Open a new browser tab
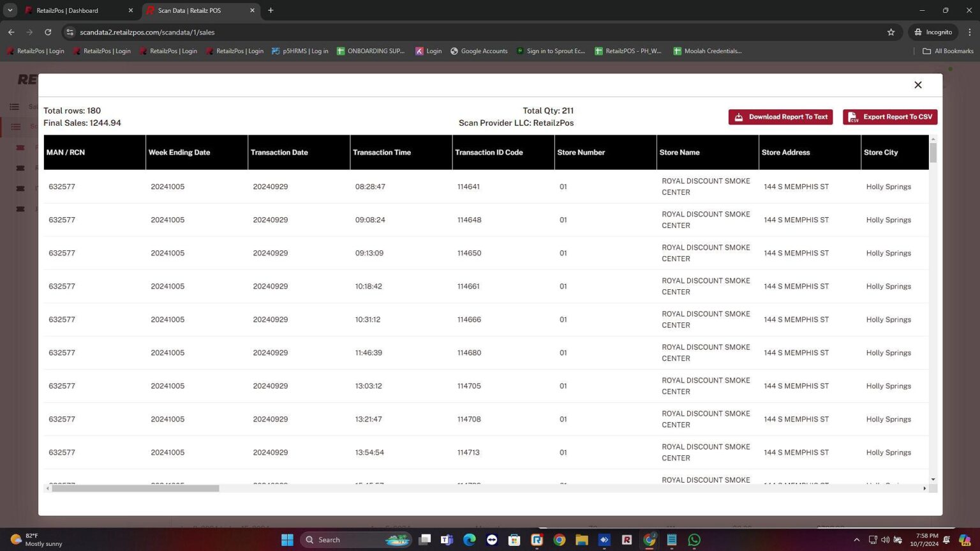 pos(271,10)
